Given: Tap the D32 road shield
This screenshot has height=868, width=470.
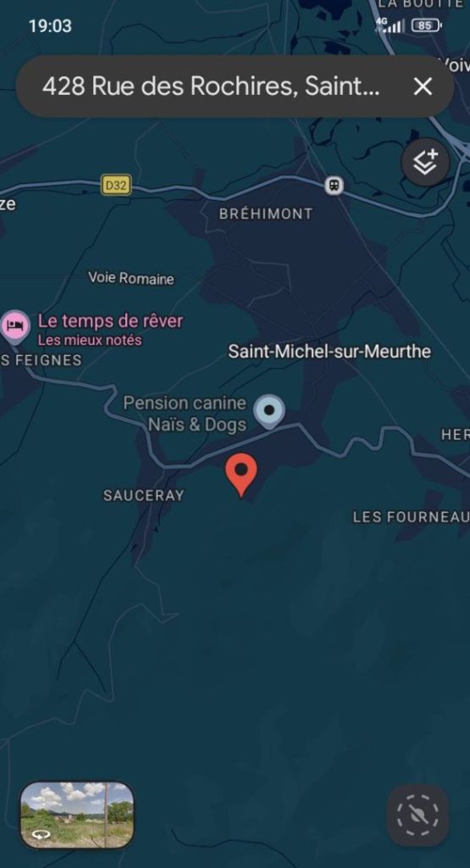Looking at the screenshot, I should pos(116,186).
